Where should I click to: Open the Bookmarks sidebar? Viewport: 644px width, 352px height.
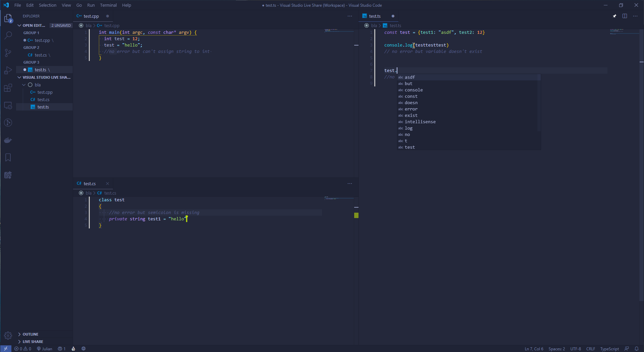click(8, 157)
